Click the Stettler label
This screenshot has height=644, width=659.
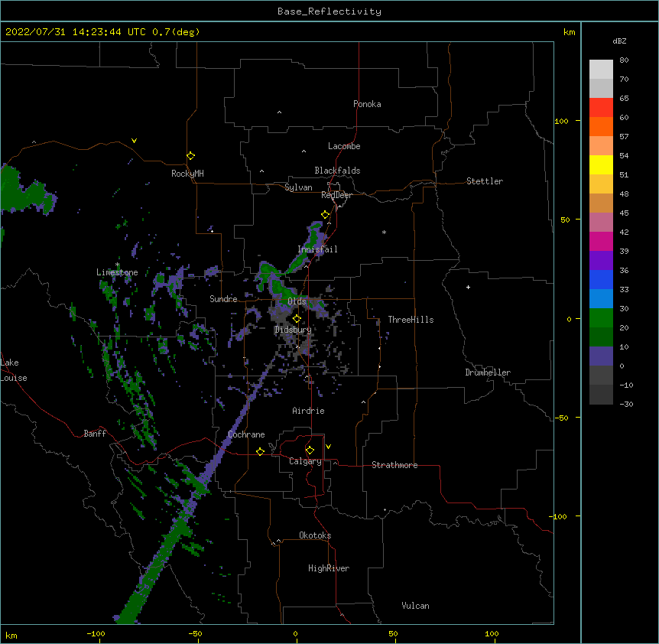pyautogui.click(x=485, y=181)
